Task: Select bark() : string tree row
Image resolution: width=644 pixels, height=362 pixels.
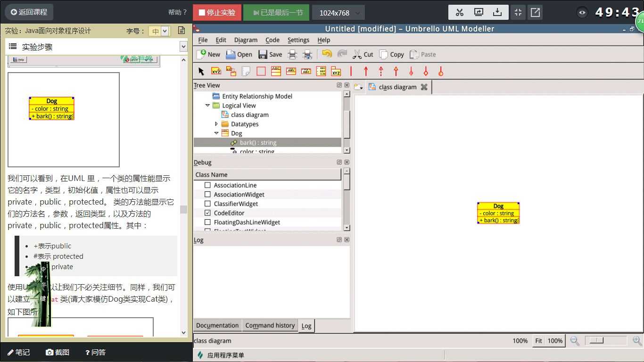Action: tap(267, 142)
